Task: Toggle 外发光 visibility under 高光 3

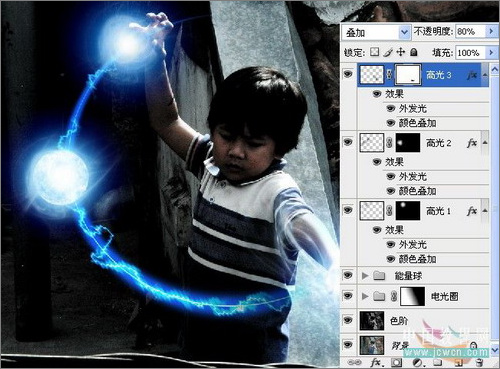Action: pos(391,109)
